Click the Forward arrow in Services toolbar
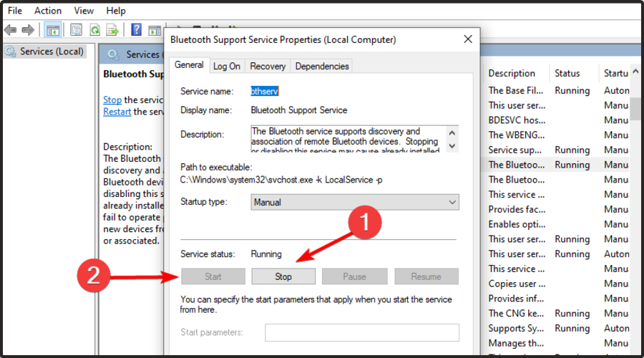644x358 pixels. (28, 30)
